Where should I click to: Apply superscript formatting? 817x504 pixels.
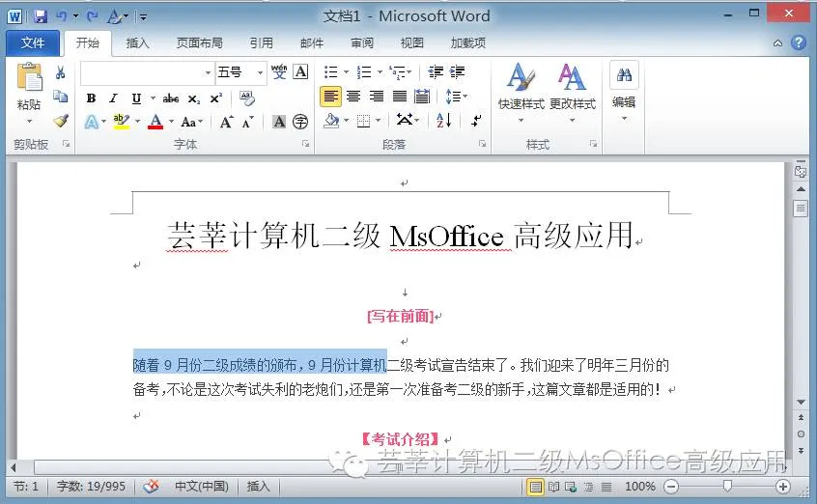pyautogui.click(x=216, y=98)
